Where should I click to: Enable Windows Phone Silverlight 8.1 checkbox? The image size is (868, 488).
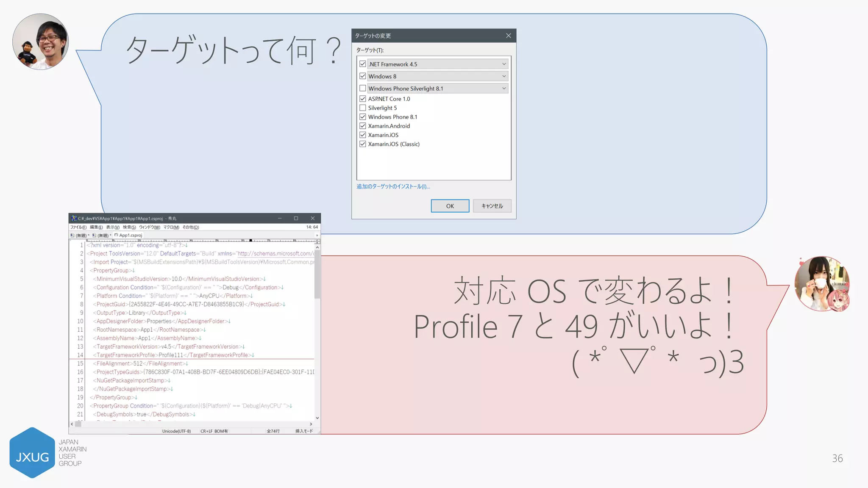[362, 88]
